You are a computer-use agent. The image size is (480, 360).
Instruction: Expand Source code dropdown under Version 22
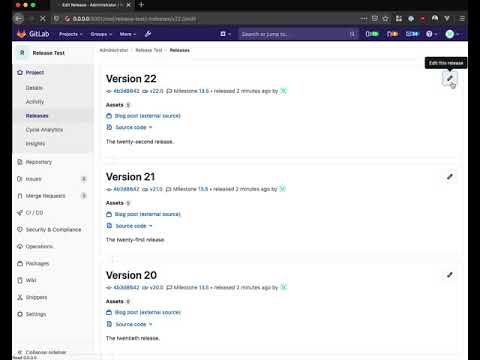[133, 127]
